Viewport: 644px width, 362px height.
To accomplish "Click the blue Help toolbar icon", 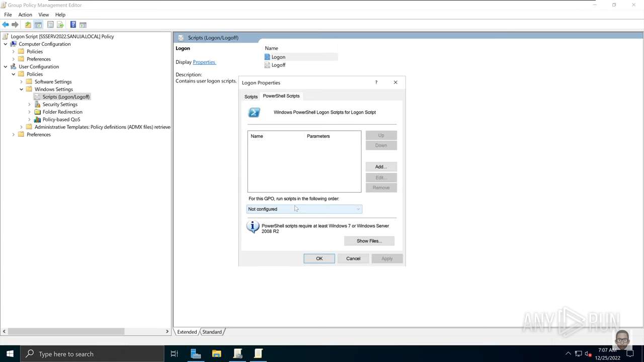I will pos(73,25).
